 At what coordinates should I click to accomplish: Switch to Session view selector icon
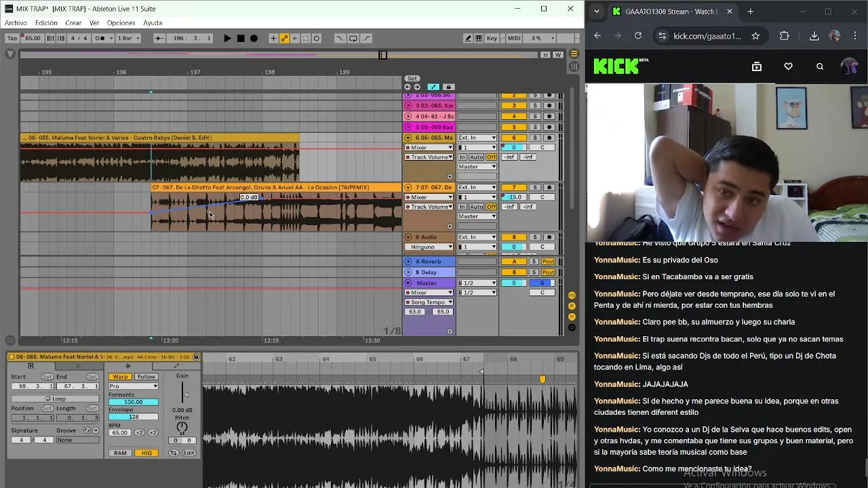coord(574,66)
